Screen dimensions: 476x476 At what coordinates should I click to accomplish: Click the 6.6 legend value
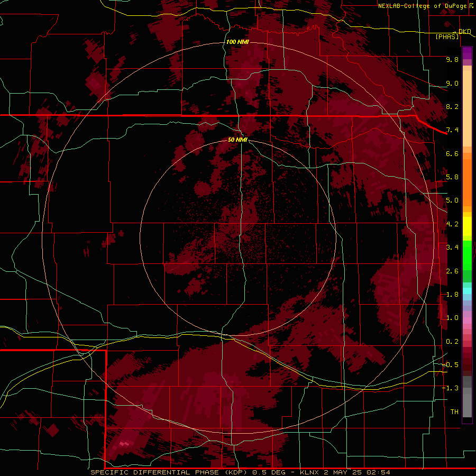(452, 153)
